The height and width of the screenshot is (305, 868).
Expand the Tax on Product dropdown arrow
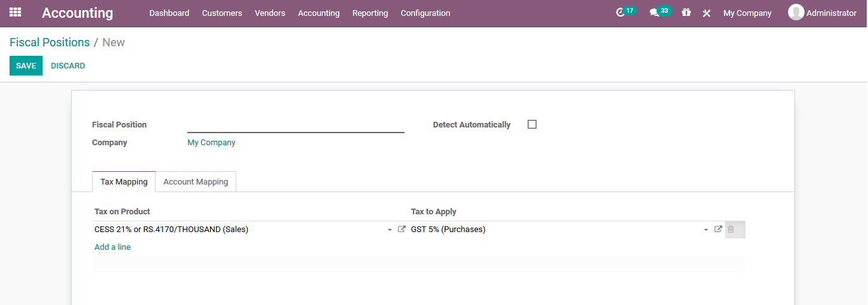point(390,230)
